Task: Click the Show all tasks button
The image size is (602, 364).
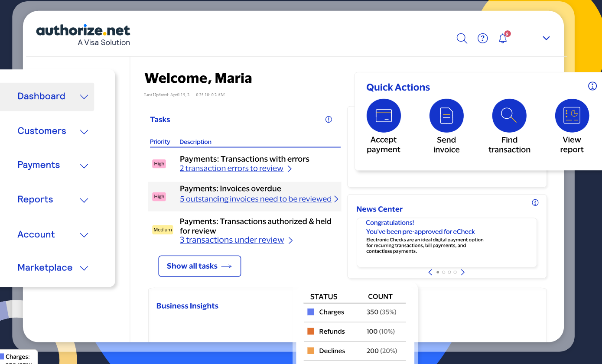Action: [199, 266]
